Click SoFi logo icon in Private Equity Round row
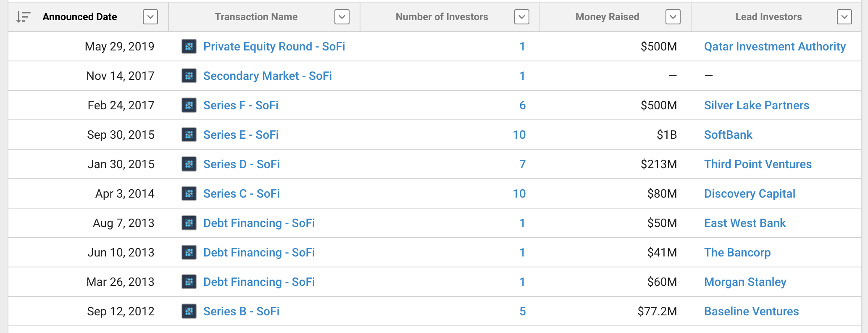868x333 pixels. [189, 46]
